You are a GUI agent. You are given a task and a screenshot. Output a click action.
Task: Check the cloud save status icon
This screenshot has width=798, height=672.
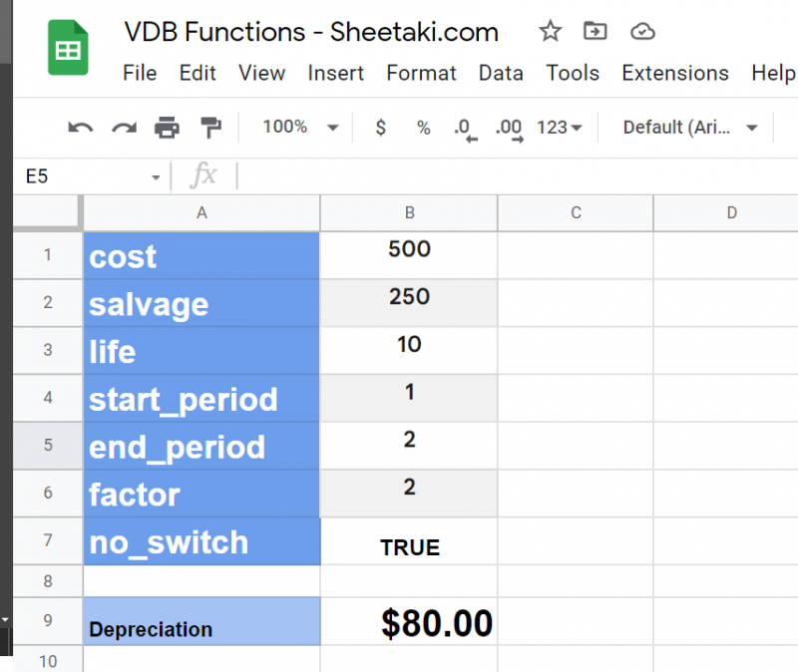[x=642, y=32]
